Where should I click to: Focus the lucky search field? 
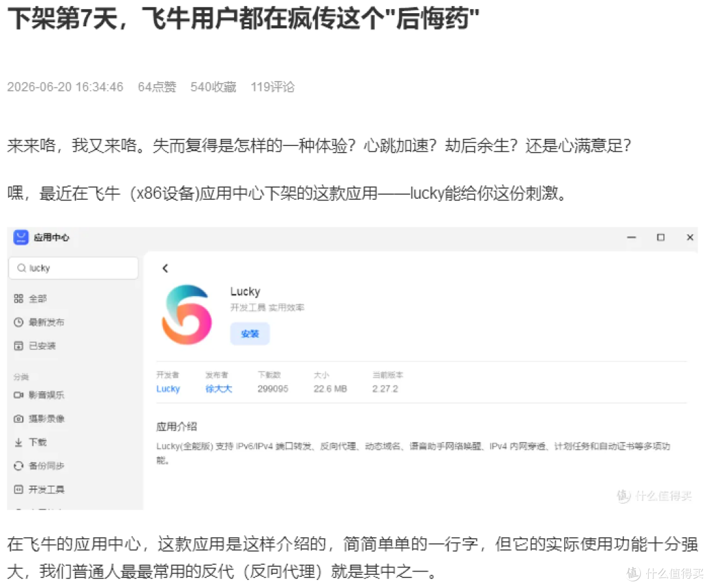click(74, 268)
